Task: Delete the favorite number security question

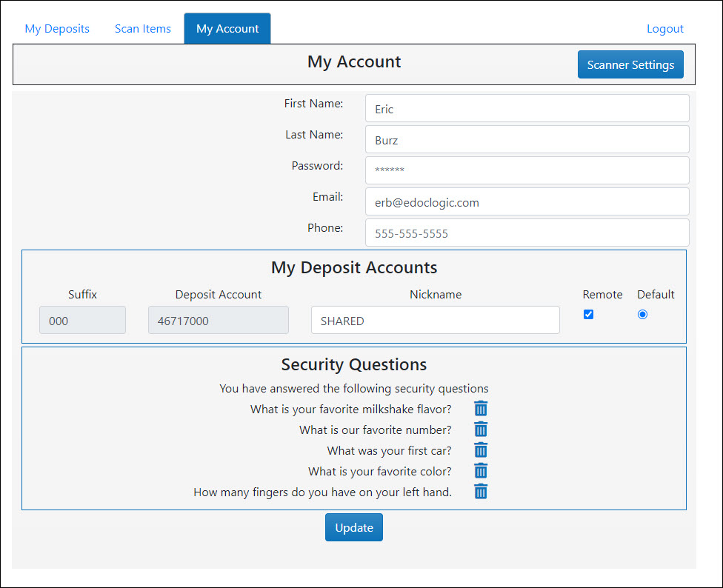Action: pyautogui.click(x=481, y=429)
